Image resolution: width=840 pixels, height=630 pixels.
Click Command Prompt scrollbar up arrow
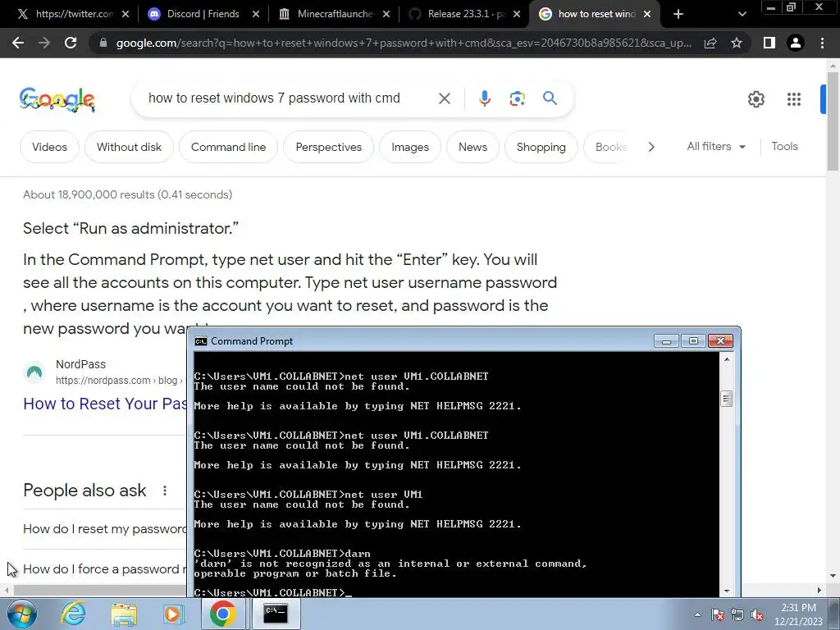pyautogui.click(x=727, y=359)
